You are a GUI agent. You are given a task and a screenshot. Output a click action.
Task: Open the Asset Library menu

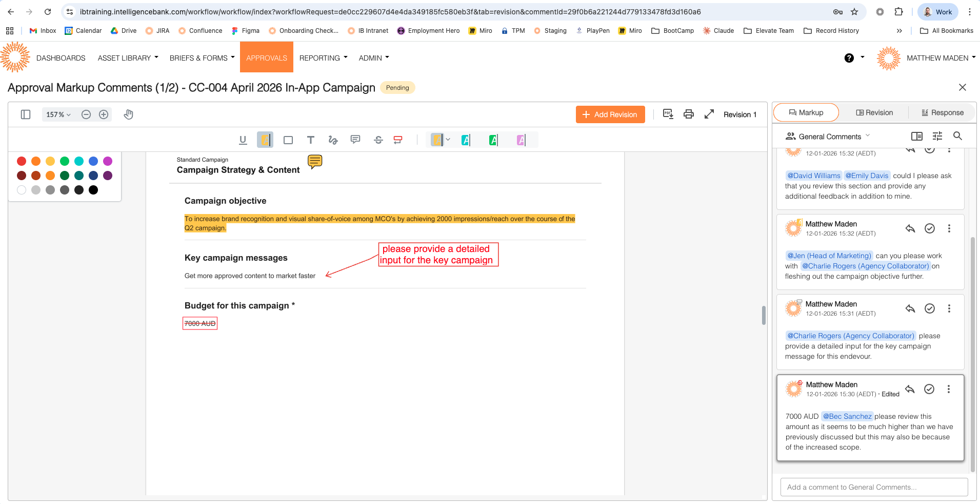tap(128, 58)
